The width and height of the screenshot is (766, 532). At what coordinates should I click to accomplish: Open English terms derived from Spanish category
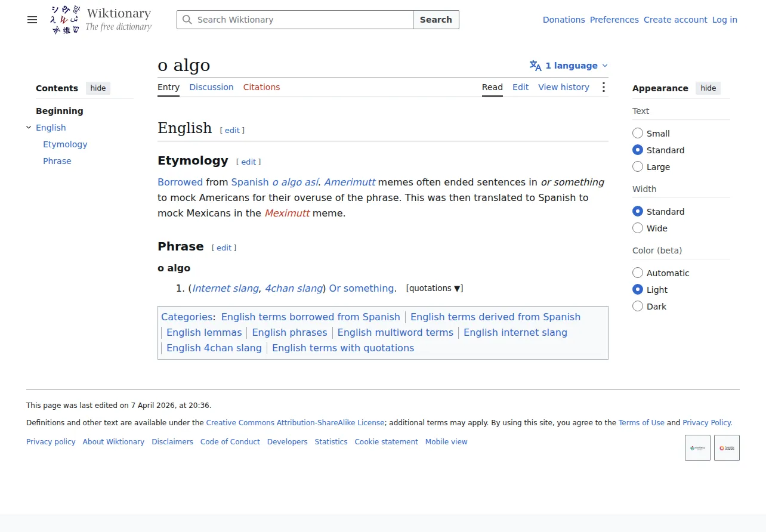coord(495,317)
